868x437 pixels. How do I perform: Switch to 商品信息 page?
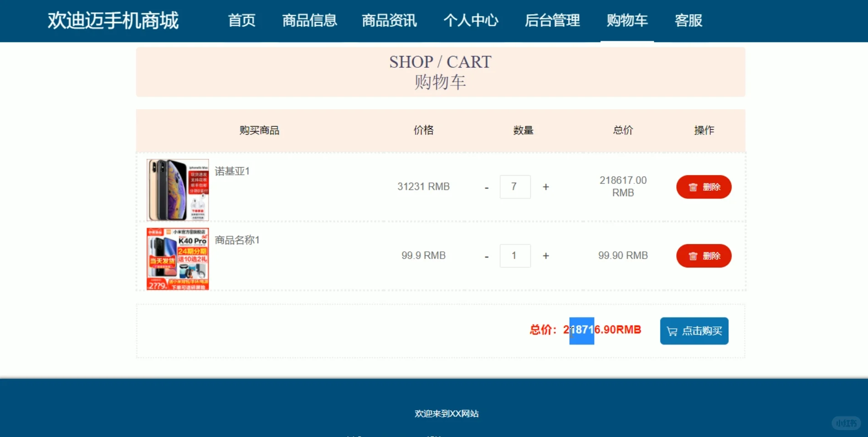pos(309,20)
